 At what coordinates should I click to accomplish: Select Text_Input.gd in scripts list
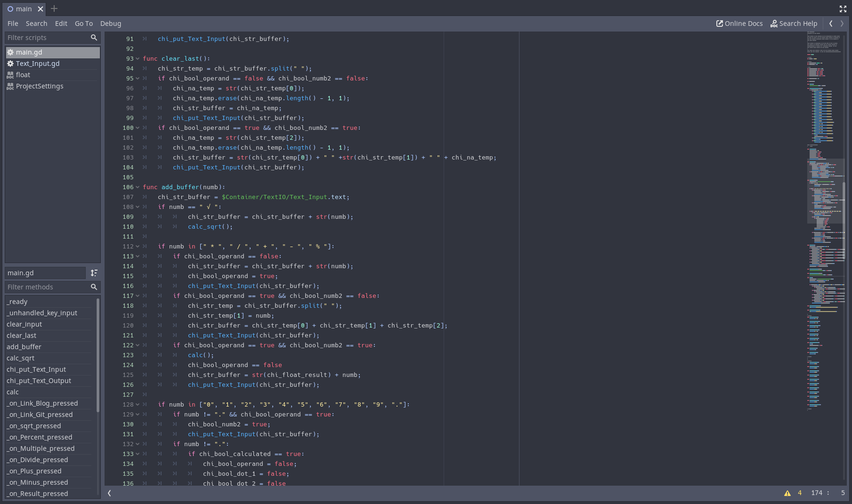click(38, 64)
